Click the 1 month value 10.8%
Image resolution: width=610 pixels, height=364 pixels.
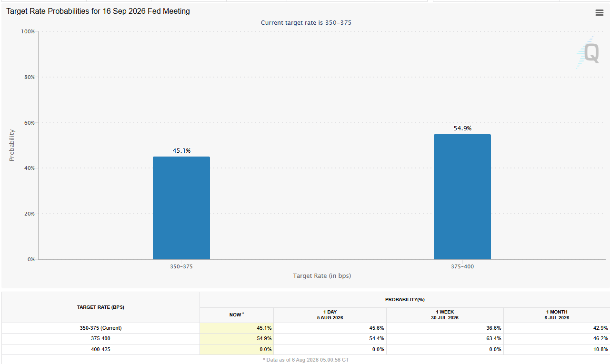point(600,349)
